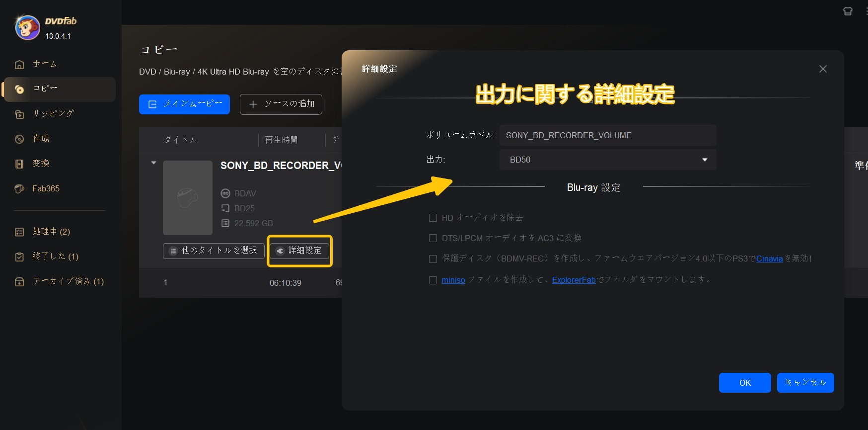Click the BD25 output size icon
This screenshot has height=430, width=868.
(x=225, y=208)
